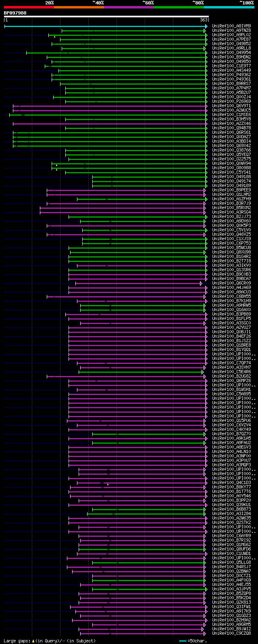Open UniRef100_Q1LHM2 label
The image size is (258, 644).
pyautogui.click(x=231, y=195)
